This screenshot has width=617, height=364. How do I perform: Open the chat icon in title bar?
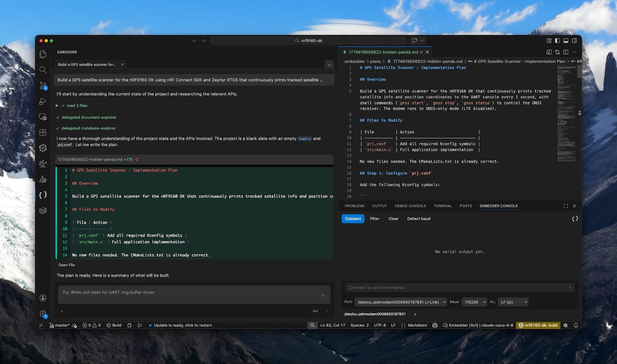(415, 41)
